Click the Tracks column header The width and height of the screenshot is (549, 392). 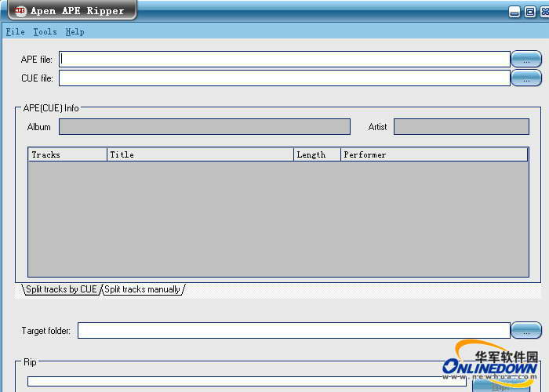67,154
